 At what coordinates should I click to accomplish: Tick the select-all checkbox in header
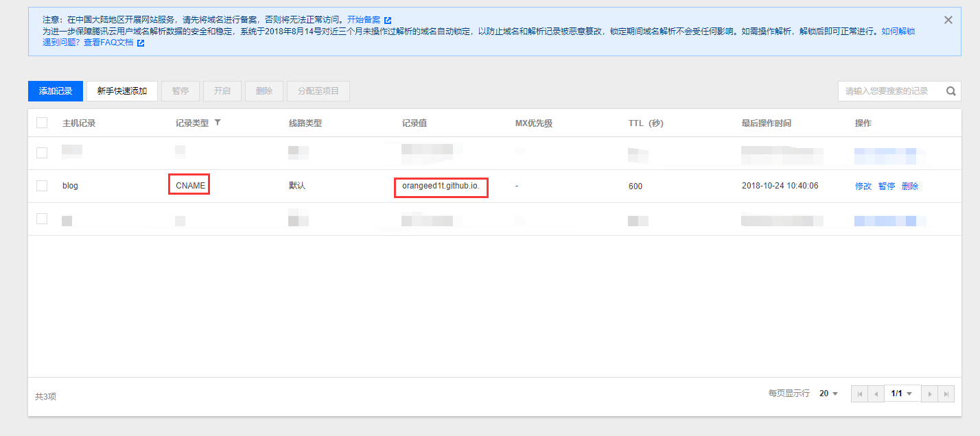tap(42, 123)
